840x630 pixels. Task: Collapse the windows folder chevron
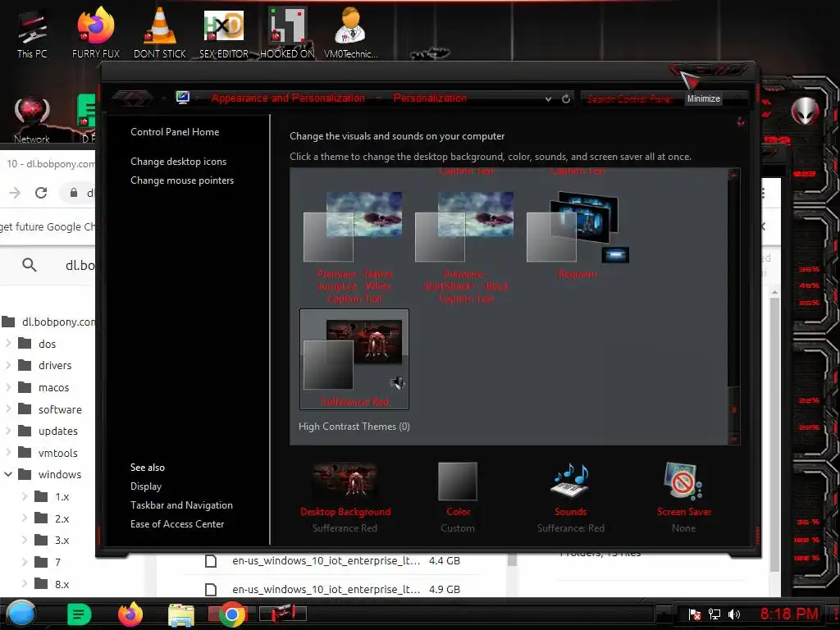click(8, 474)
